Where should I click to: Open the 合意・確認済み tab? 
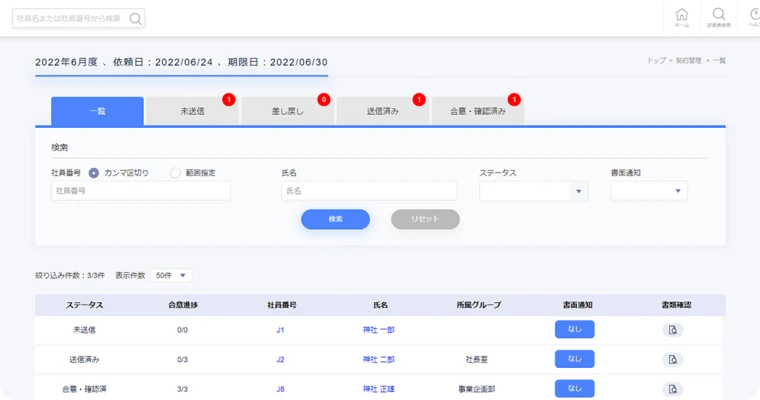coord(477,111)
